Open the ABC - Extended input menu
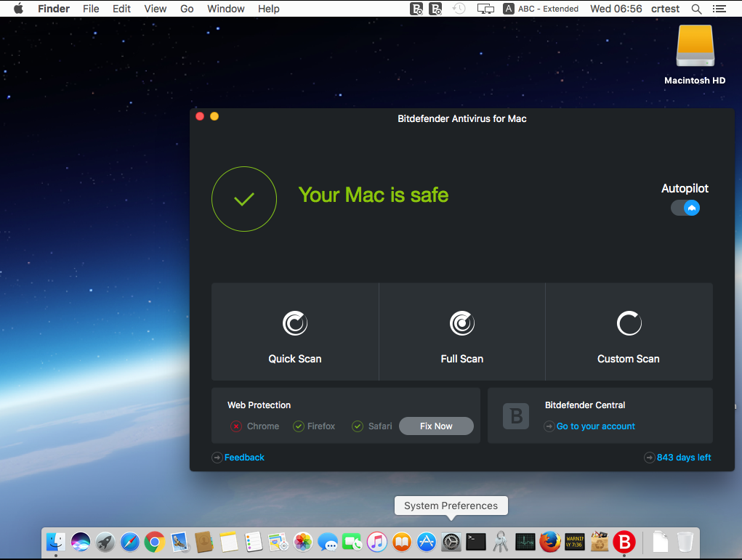The image size is (742, 560). click(x=541, y=9)
